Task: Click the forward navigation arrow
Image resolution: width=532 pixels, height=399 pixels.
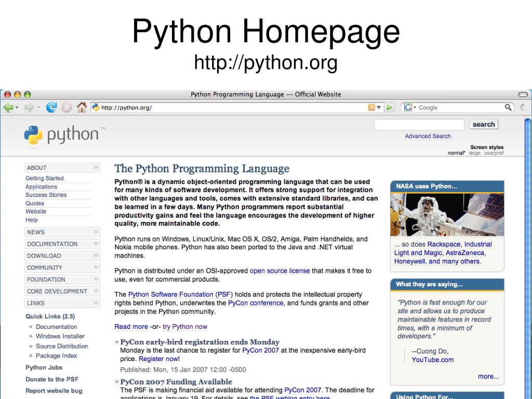Action: point(29,108)
